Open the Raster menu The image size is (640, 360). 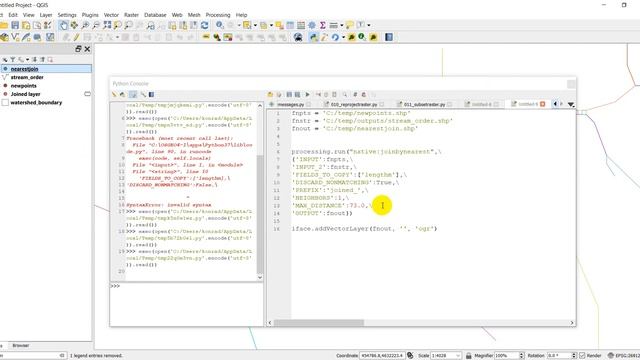point(131,15)
